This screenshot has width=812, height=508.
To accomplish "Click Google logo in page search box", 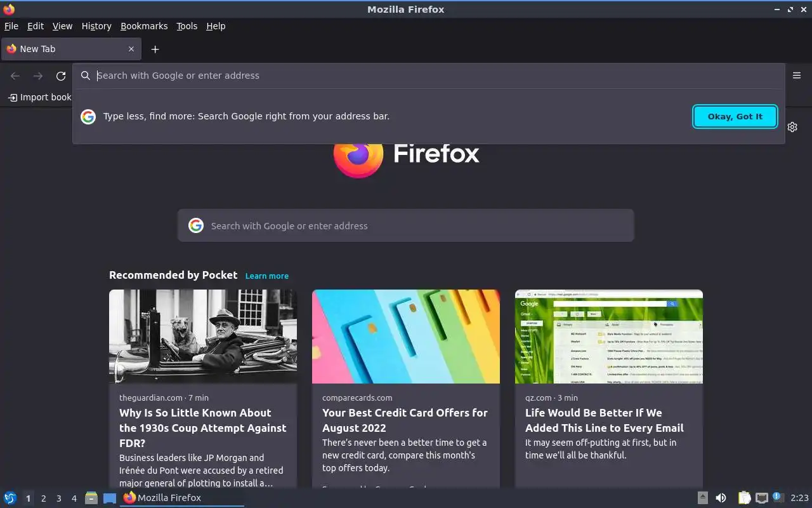I will (196, 225).
